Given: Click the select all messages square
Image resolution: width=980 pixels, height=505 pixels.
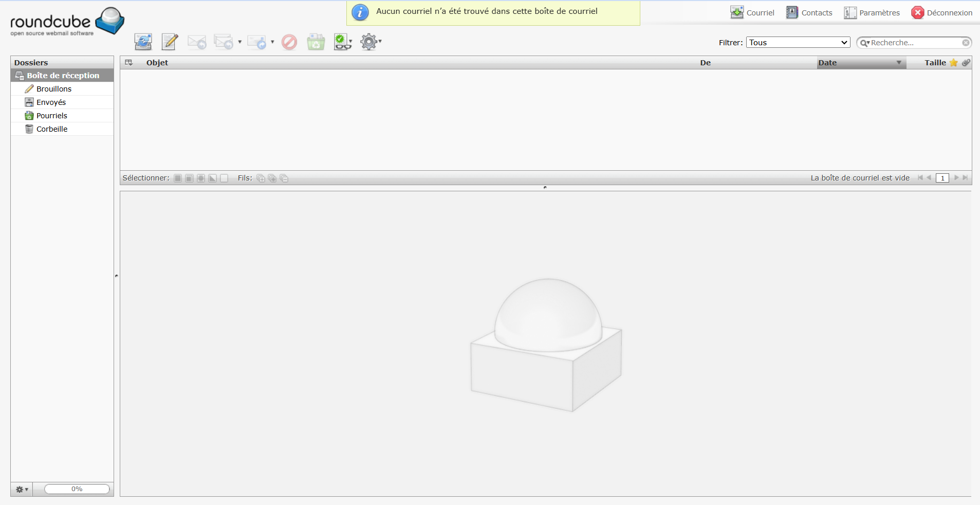Looking at the screenshot, I should 178,178.
